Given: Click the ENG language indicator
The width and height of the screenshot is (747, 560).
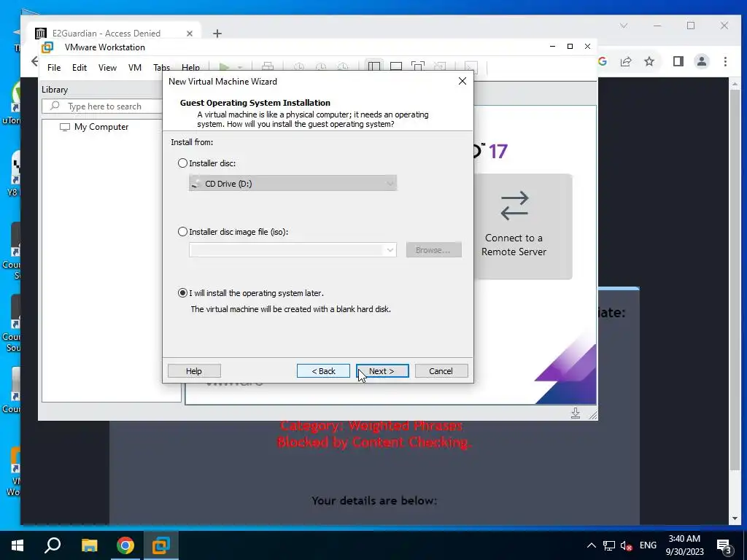Looking at the screenshot, I should pyautogui.click(x=648, y=545).
